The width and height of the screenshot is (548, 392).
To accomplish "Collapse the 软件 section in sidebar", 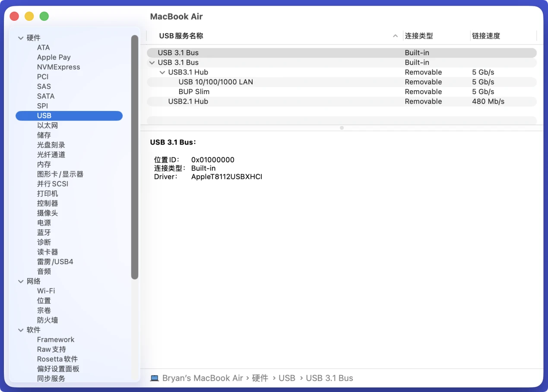I will click(21, 330).
